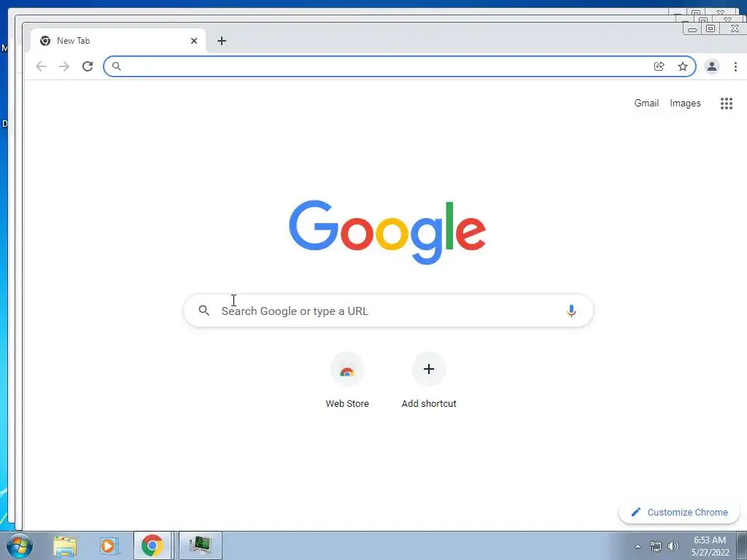
Task: Click the magnifier in Google search box
Action: click(204, 311)
